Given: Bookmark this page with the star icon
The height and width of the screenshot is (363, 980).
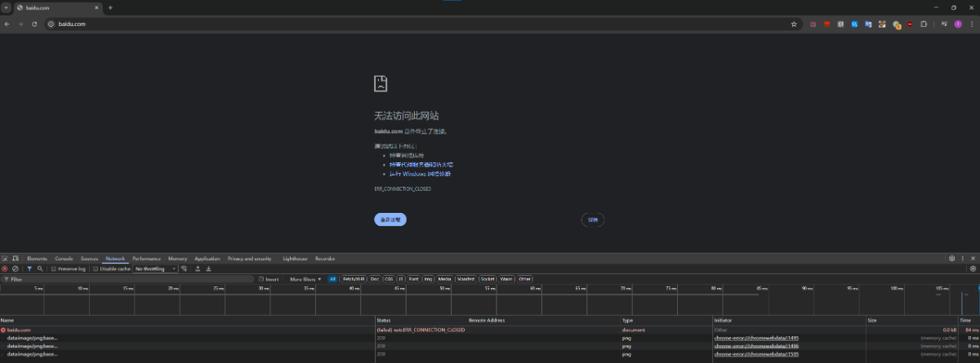Looking at the screenshot, I should pyautogui.click(x=793, y=24).
